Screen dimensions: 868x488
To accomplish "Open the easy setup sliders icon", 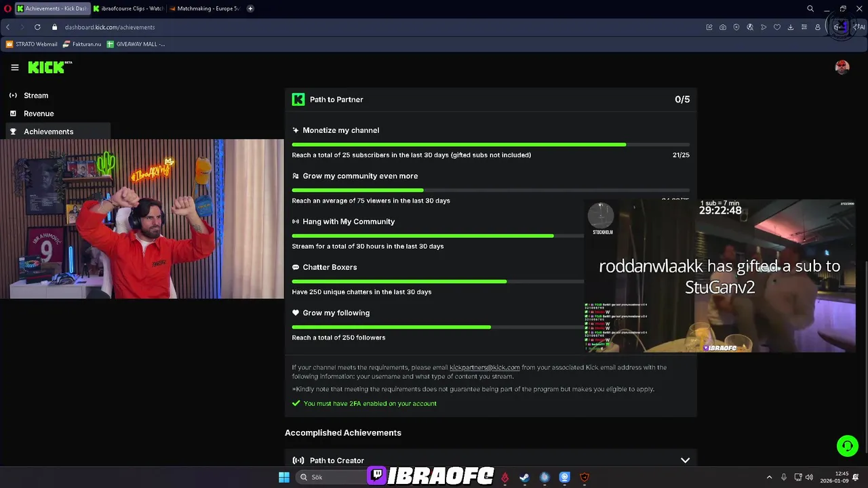I will (x=804, y=27).
